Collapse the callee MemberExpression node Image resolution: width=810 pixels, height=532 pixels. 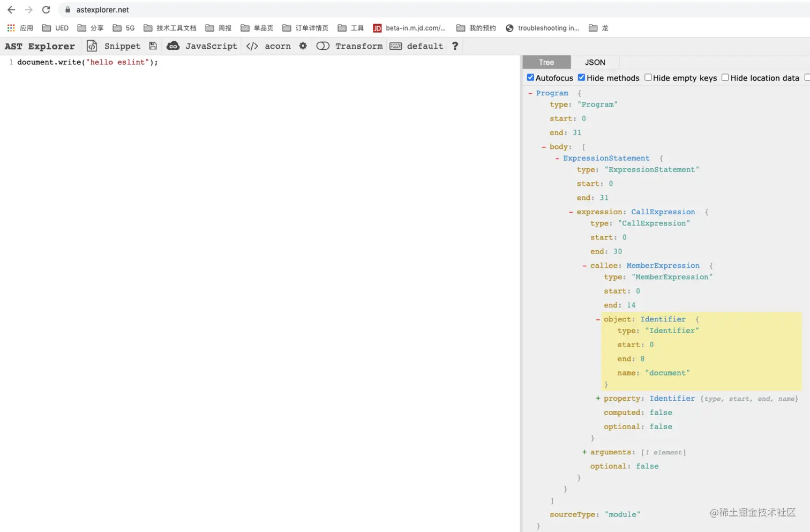(584, 266)
